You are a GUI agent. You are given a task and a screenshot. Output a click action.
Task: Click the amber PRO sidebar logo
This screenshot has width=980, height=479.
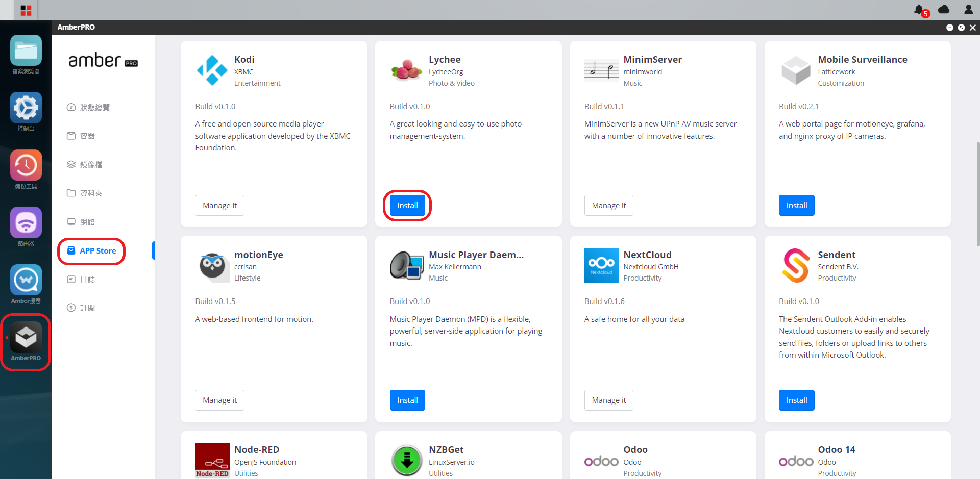point(103,61)
